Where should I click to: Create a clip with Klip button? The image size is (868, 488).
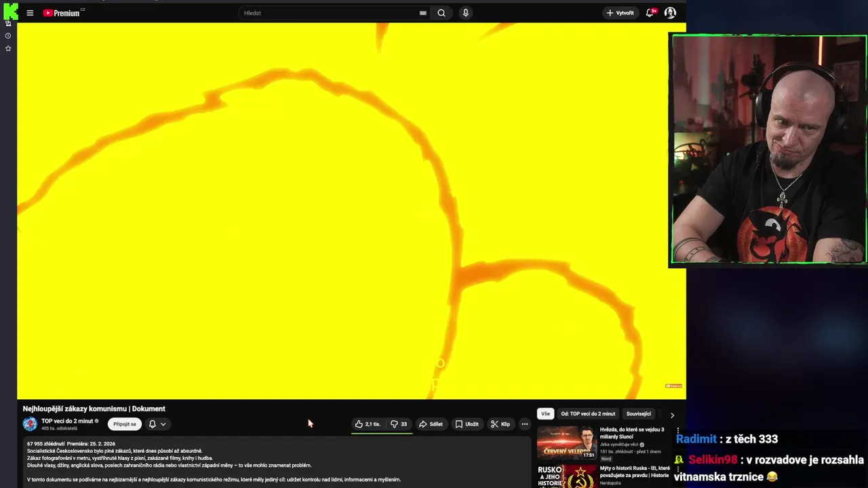click(x=500, y=424)
